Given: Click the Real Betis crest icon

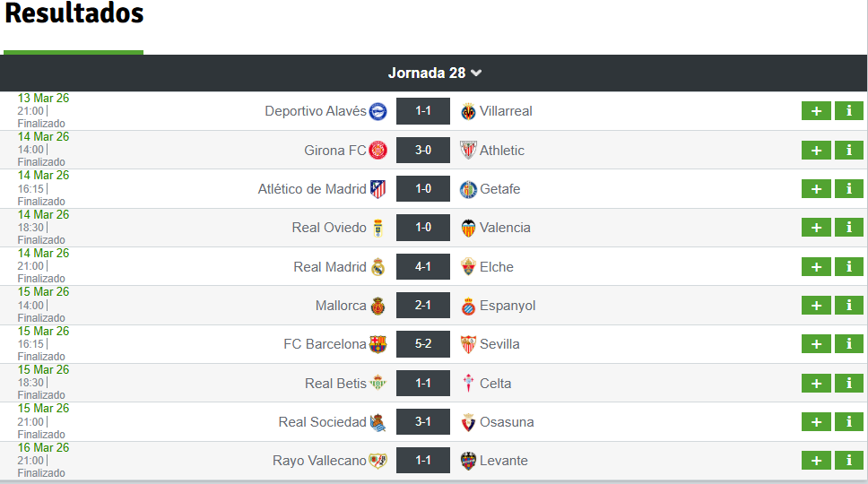Looking at the screenshot, I should coord(378,384).
